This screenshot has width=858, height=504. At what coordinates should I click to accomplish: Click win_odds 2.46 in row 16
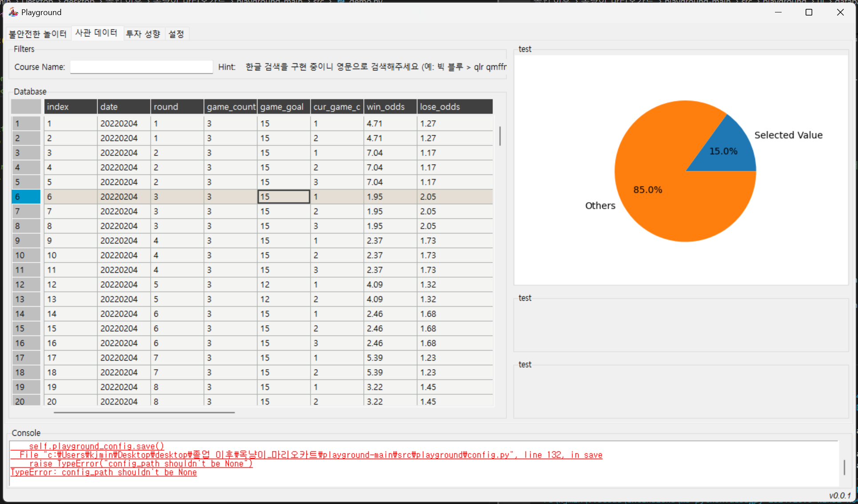390,343
